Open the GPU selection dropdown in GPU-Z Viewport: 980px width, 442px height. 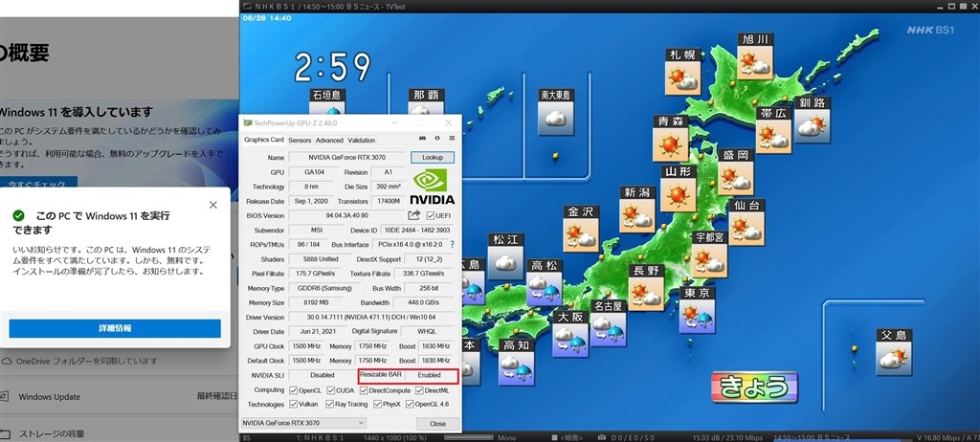click(x=303, y=423)
